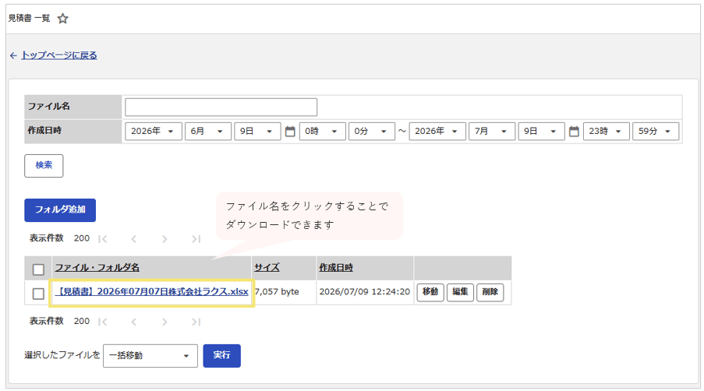Viewport: 704px width, 391px height.
Task: Open the start hour 0時 dropdown
Action: tap(322, 131)
